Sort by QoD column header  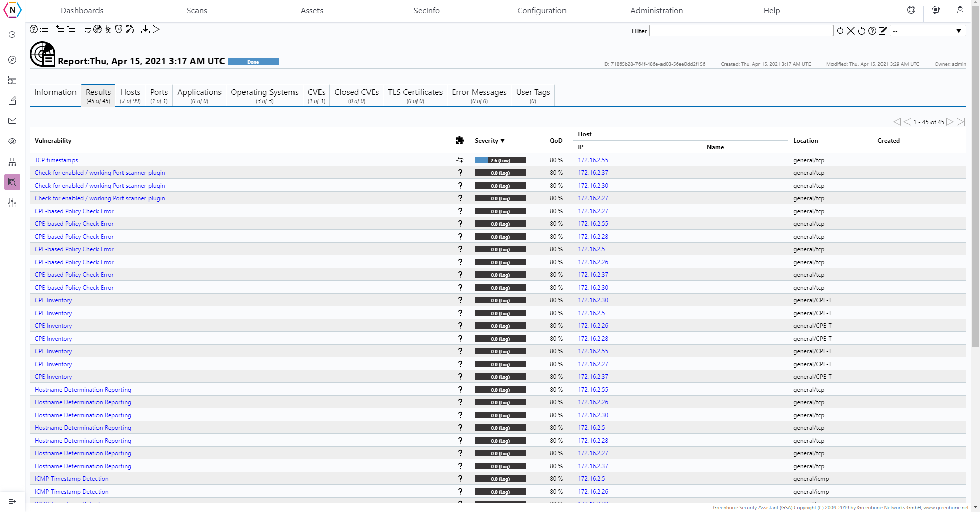[x=556, y=141]
